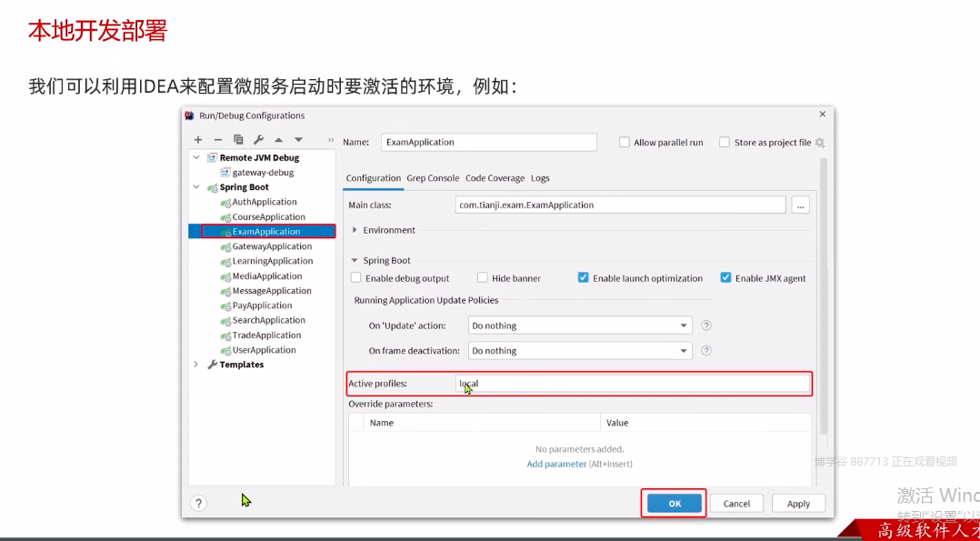
Task: Select PayApplication in the tree
Action: [x=262, y=306]
